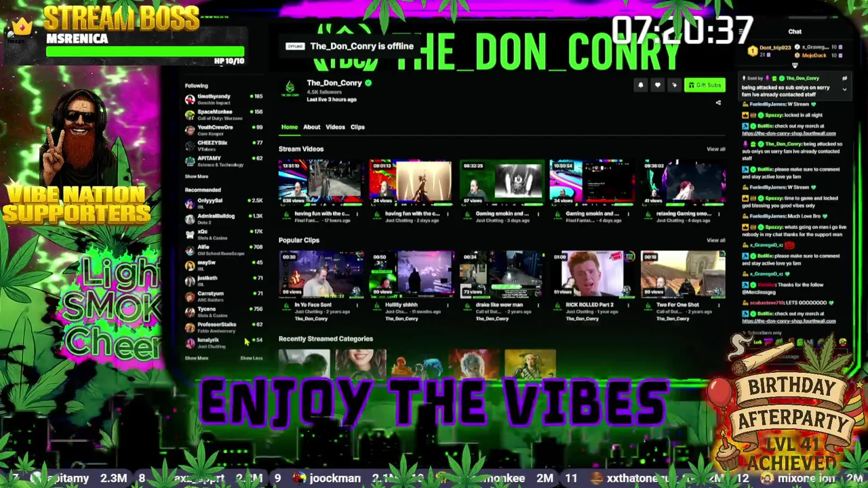Open options menu for RICK ROLLED Part 2

click(x=629, y=305)
